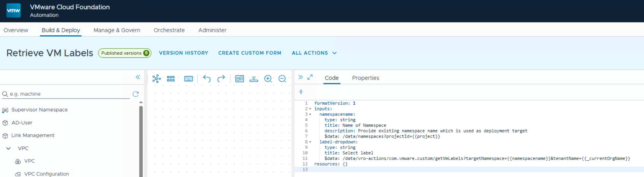
Task: Click the fit-to-screen layout icon
Action: (239, 79)
